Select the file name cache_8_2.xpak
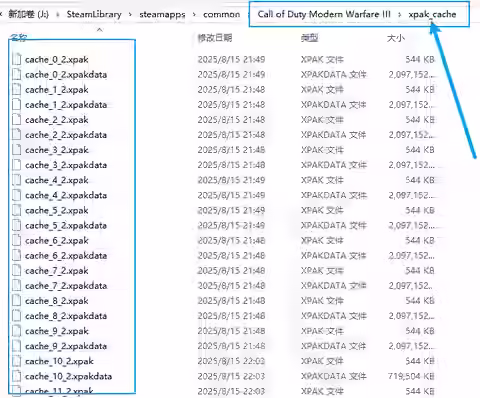 click(57, 301)
